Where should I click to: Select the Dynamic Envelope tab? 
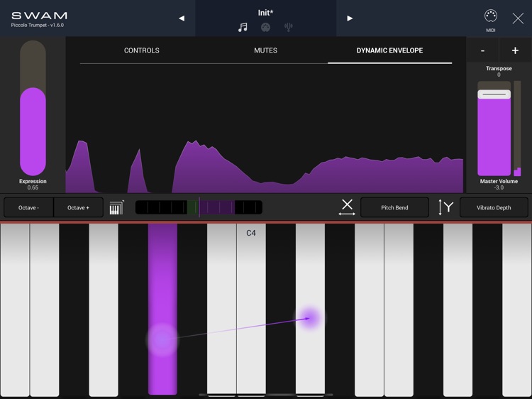point(389,50)
